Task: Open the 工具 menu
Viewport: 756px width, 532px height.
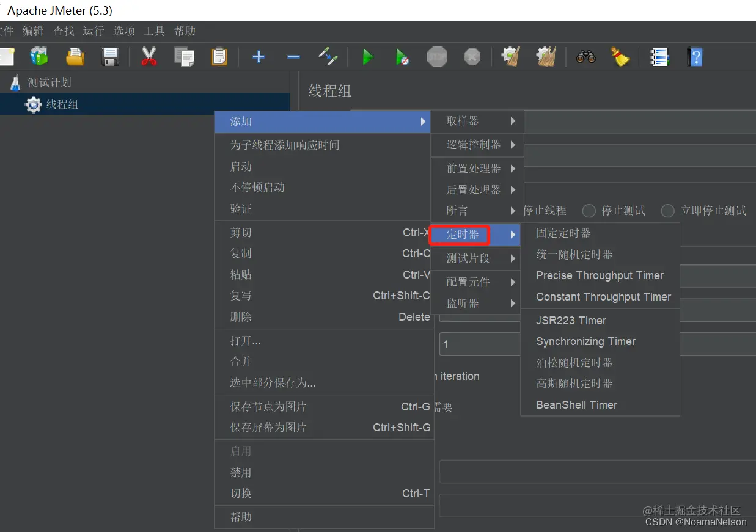Action: point(154,31)
